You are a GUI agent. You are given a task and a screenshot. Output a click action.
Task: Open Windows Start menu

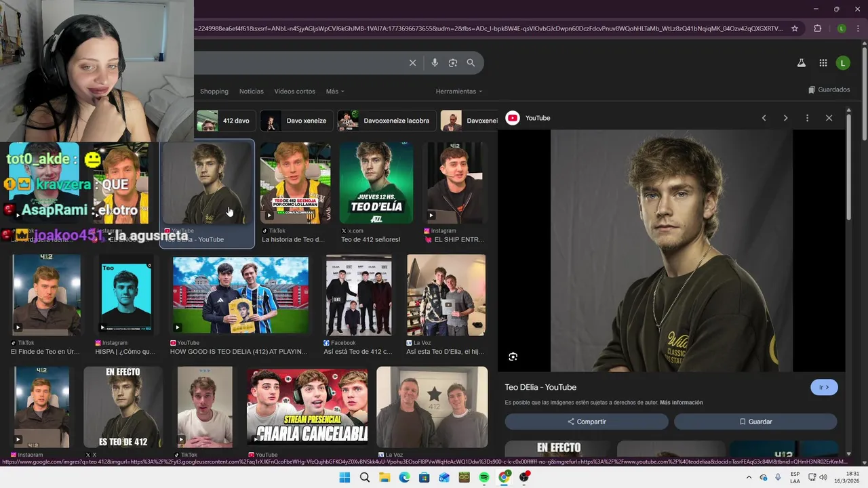click(x=344, y=477)
